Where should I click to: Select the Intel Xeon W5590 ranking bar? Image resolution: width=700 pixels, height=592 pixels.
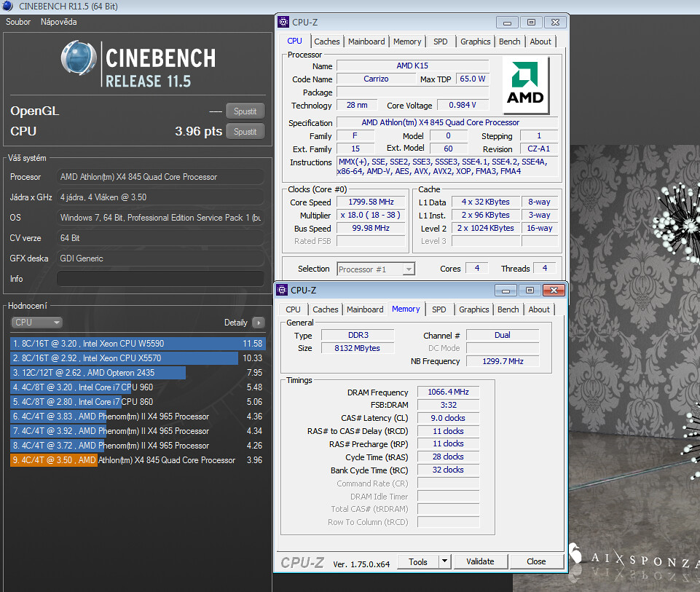[138, 344]
